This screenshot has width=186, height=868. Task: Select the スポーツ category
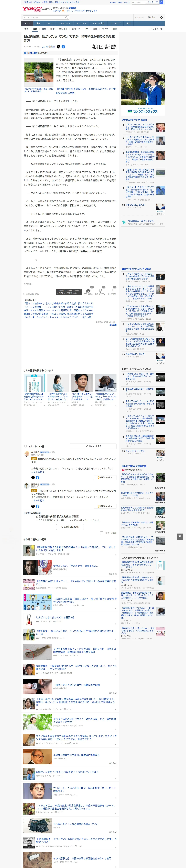76,29
